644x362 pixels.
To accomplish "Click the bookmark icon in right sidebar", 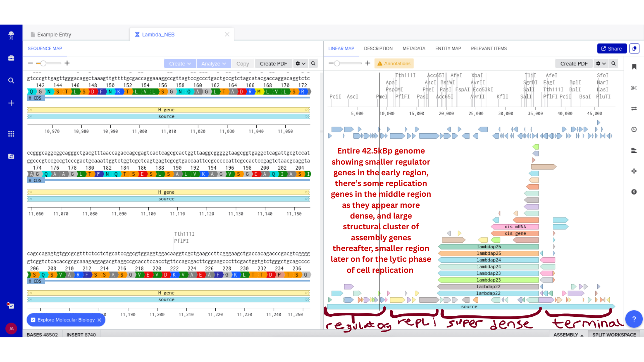I will (x=634, y=67).
